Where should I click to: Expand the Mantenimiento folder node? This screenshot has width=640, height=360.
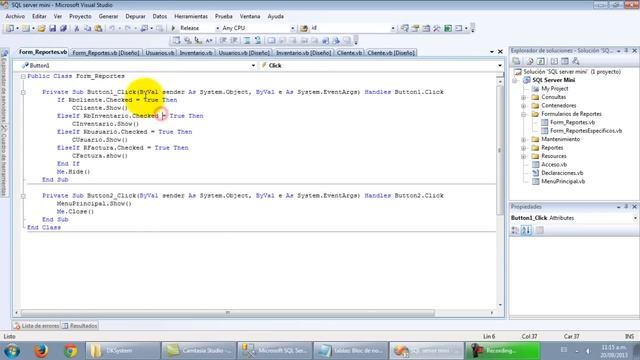pyautogui.click(x=524, y=140)
